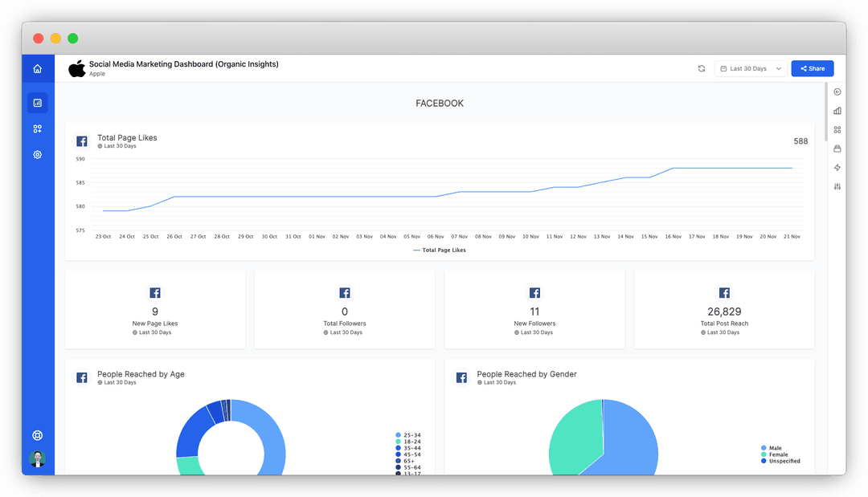Open the dashboard reports icon in sidebar

click(38, 103)
